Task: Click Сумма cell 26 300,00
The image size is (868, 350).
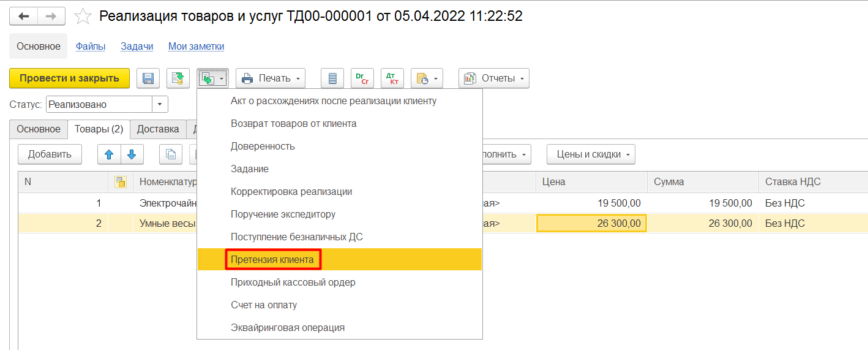Action: coord(703,223)
